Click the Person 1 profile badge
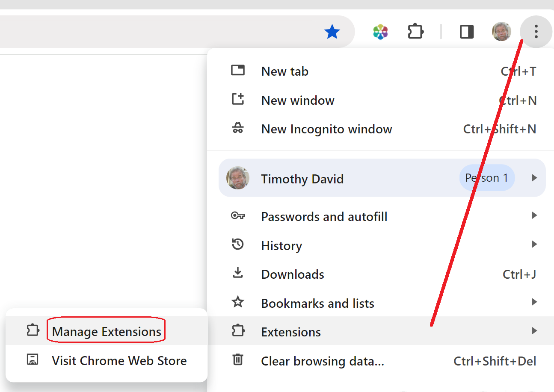 pos(487,178)
